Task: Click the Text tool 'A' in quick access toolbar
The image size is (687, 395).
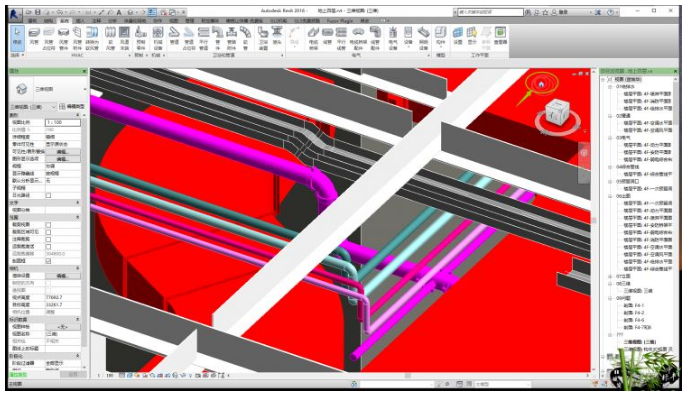Action: click(x=119, y=12)
